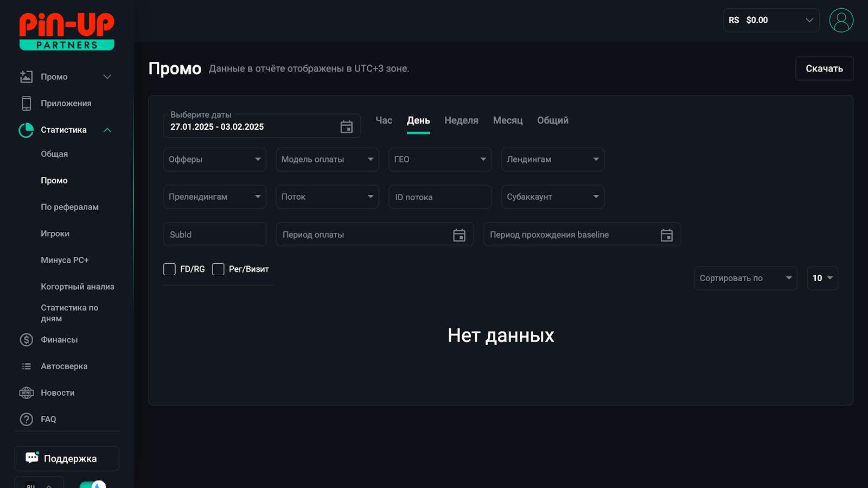Open calendar icon for Период оплаты
Screen dimensions: 868x488
[x=459, y=235]
